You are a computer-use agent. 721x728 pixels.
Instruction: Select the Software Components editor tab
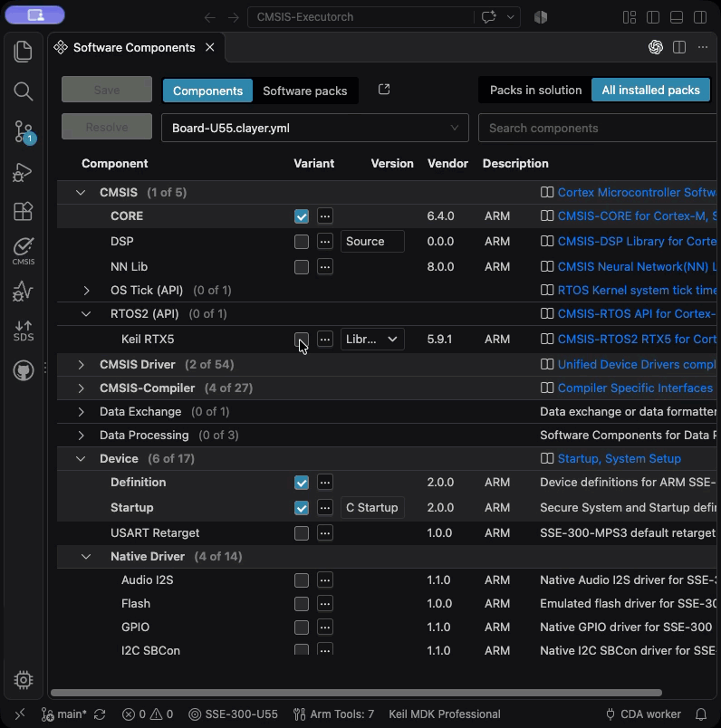tap(134, 47)
